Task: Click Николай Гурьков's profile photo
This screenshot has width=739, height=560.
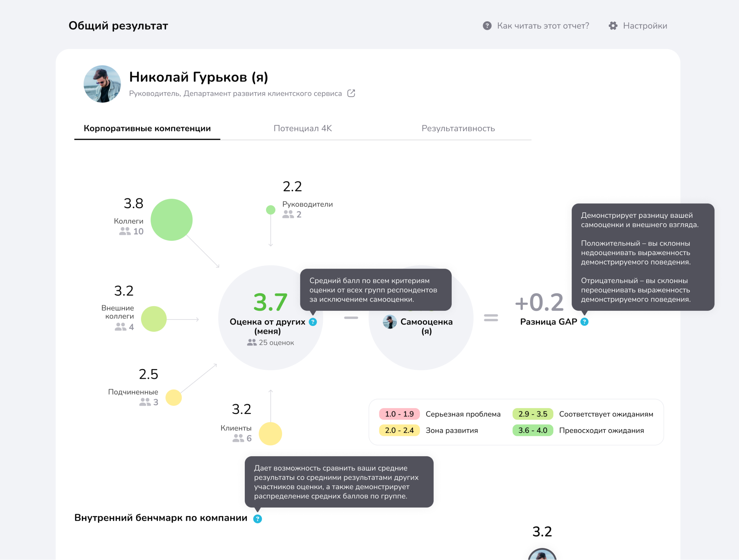Action: click(x=102, y=84)
